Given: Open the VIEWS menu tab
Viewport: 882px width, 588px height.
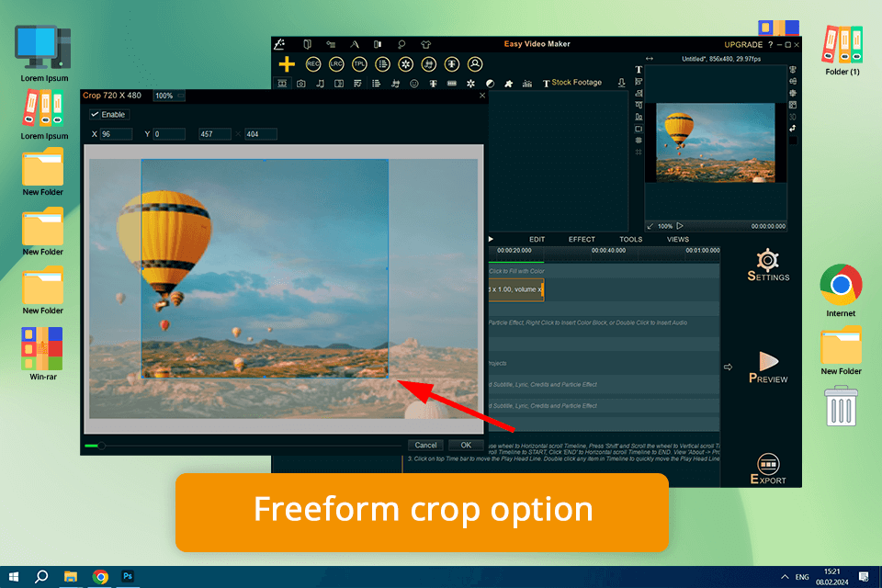Looking at the screenshot, I should coord(677,239).
